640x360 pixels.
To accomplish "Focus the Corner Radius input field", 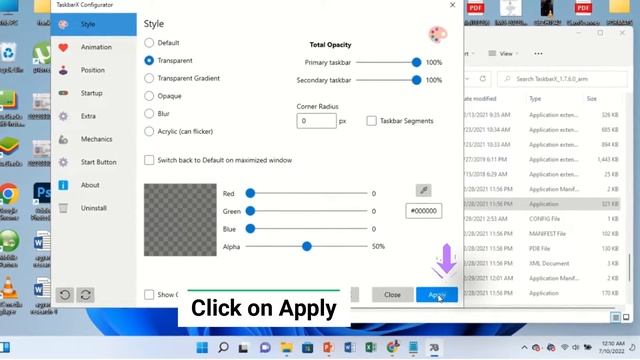I will coord(316,121).
